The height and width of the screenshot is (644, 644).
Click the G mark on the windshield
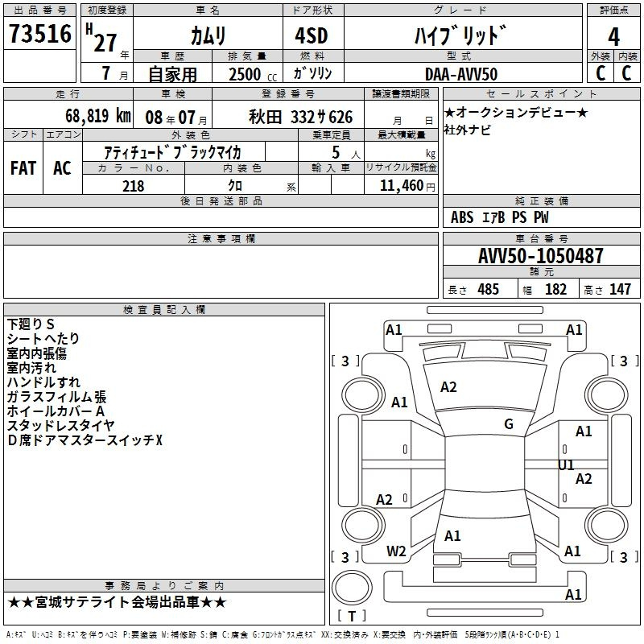click(x=509, y=424)
